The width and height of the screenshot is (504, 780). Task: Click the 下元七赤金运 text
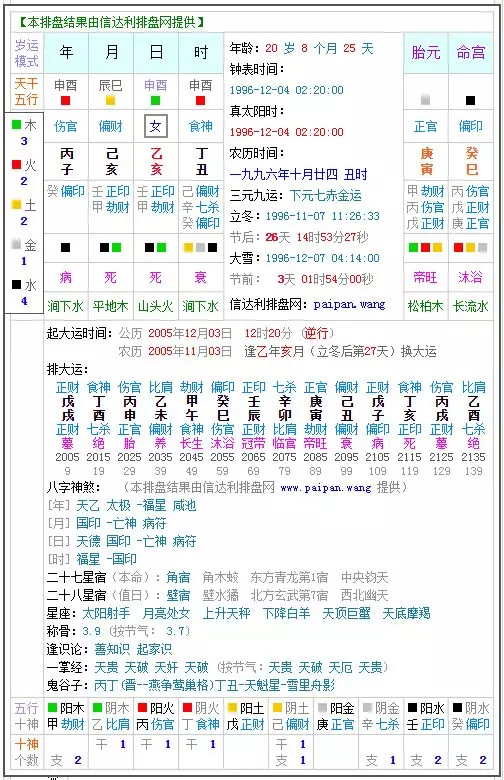326,195
